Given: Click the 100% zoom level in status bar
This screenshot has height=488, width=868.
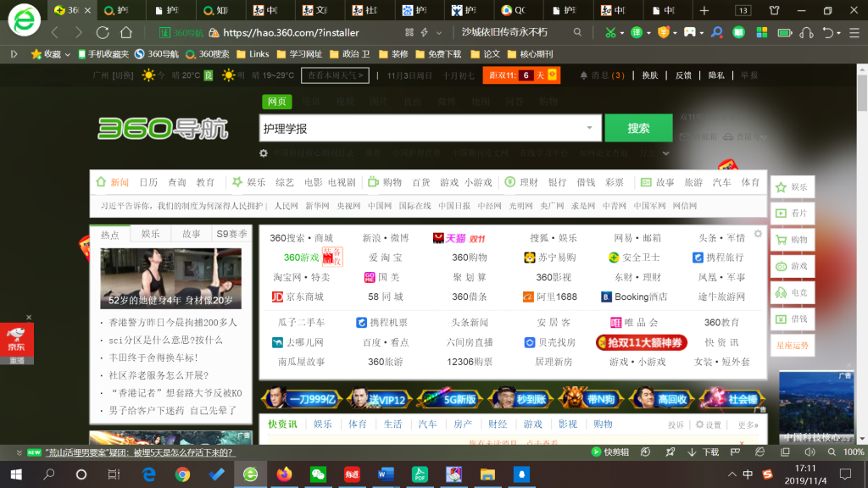Looking at the screenshot, I should coord(853,452).
